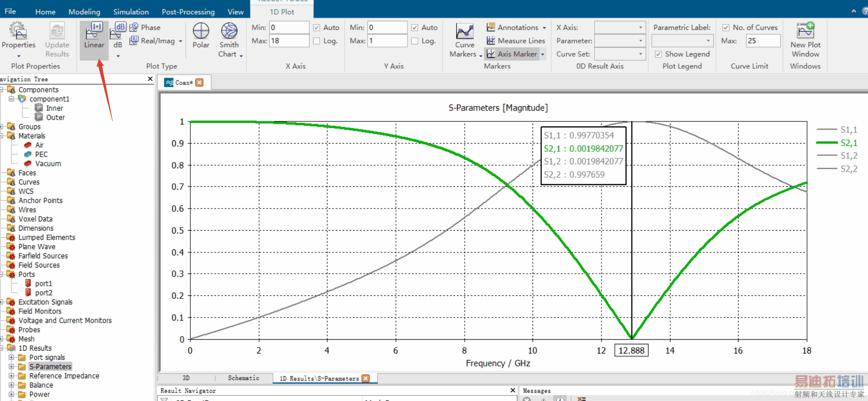Image resolution: width=868 pixels, height=401 pixels.
Task: Open the Curve Set dropdown
Action: click(x=619, y=54)
